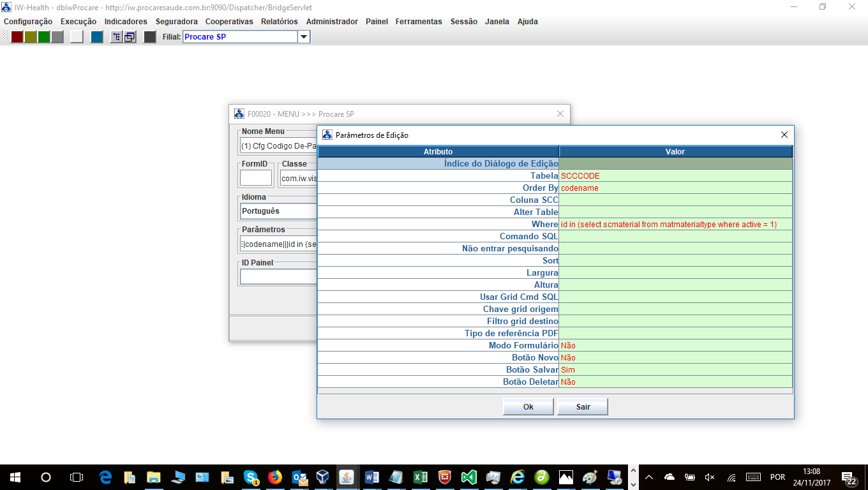The image size is (868, 490).
Task: Click the gray toolbar button
Action: [x=57, y=37]
